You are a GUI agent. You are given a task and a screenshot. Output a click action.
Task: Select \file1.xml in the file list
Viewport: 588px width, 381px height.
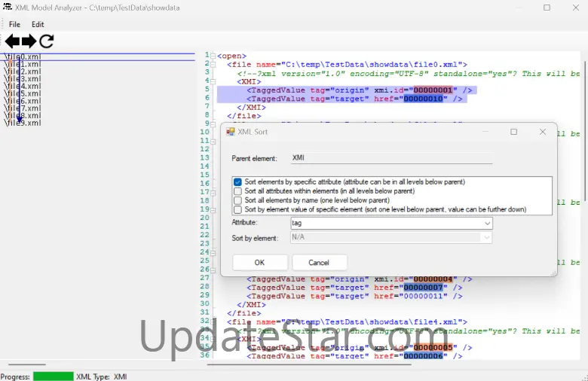(x=23, y=65)
